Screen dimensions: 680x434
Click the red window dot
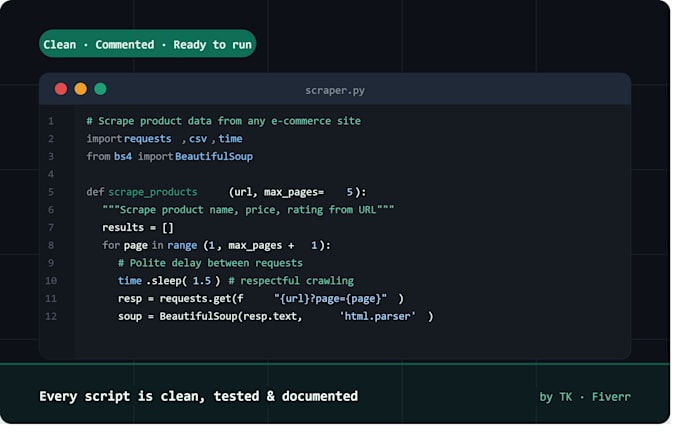61,89
